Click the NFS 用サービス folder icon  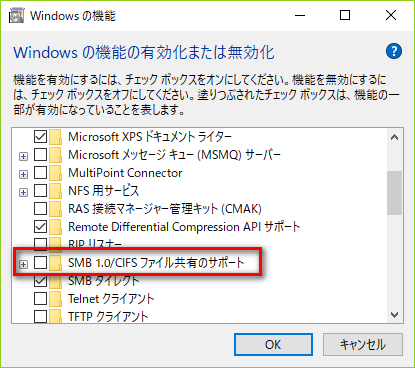[x=55, y=191]
